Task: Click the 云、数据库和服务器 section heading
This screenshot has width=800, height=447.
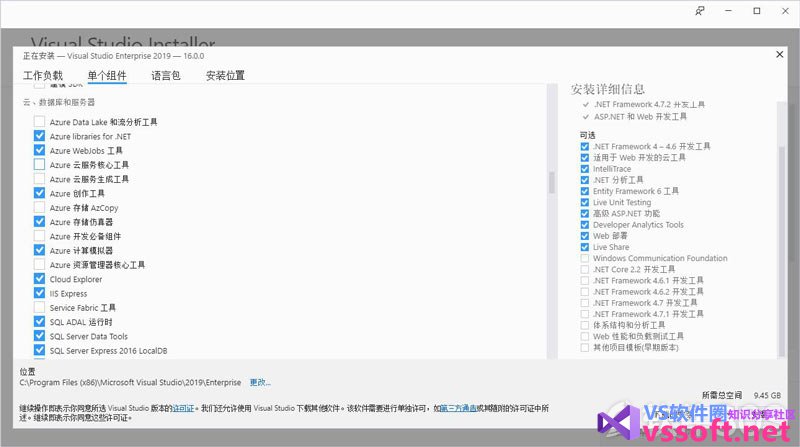Action: pos(59,102)
